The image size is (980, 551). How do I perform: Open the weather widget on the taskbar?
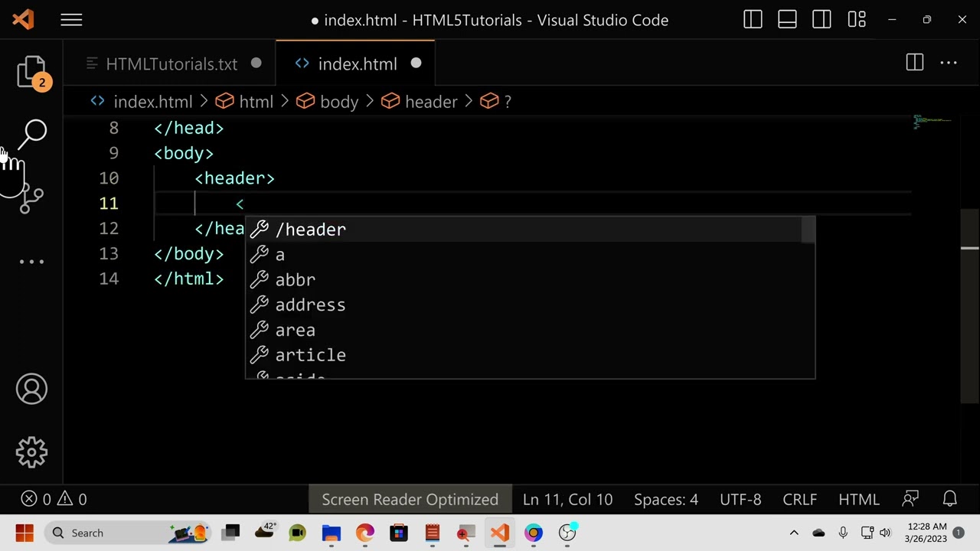[265, 531]
